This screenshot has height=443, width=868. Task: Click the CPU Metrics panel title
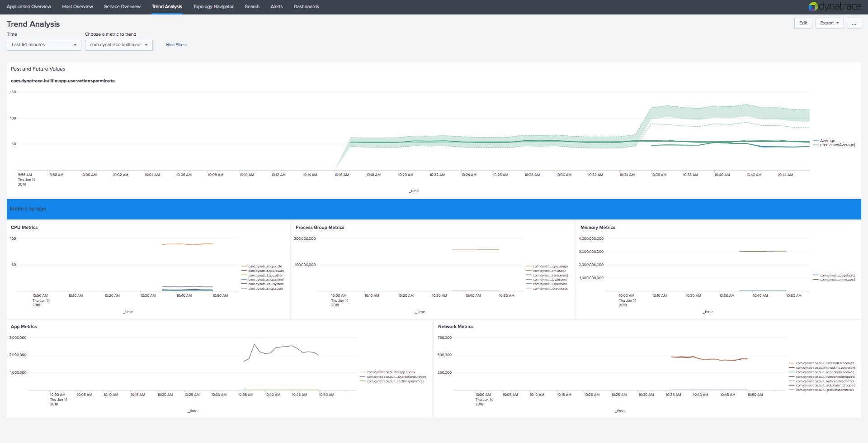(x=24, y=228)
